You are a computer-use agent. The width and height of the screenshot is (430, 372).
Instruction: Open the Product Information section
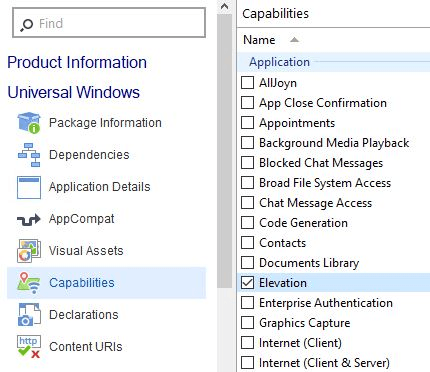[77, 62]
